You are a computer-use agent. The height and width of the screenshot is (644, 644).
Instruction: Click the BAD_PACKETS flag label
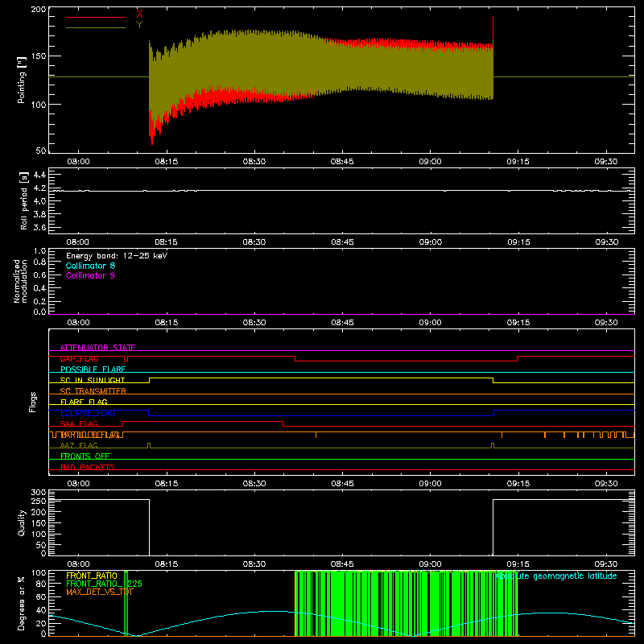pyautogui.click(x=88, y=468)
